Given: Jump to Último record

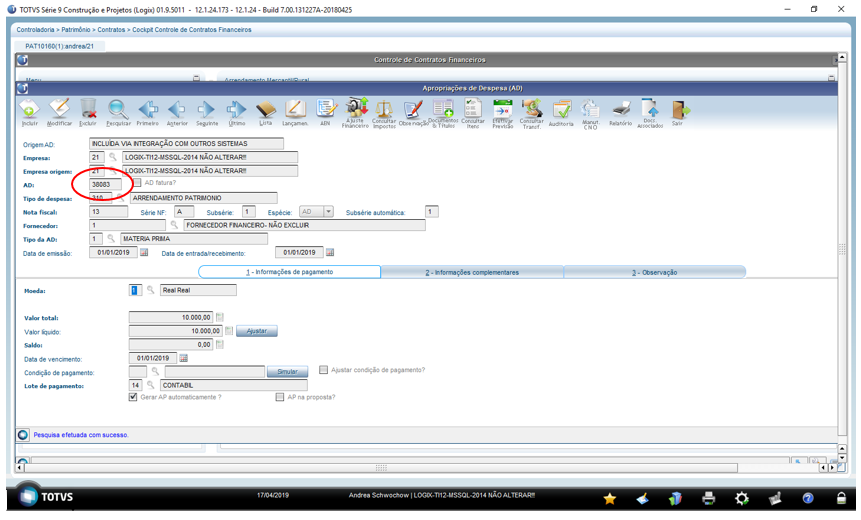Looking at the screenshot, I should tap(237, 110).
